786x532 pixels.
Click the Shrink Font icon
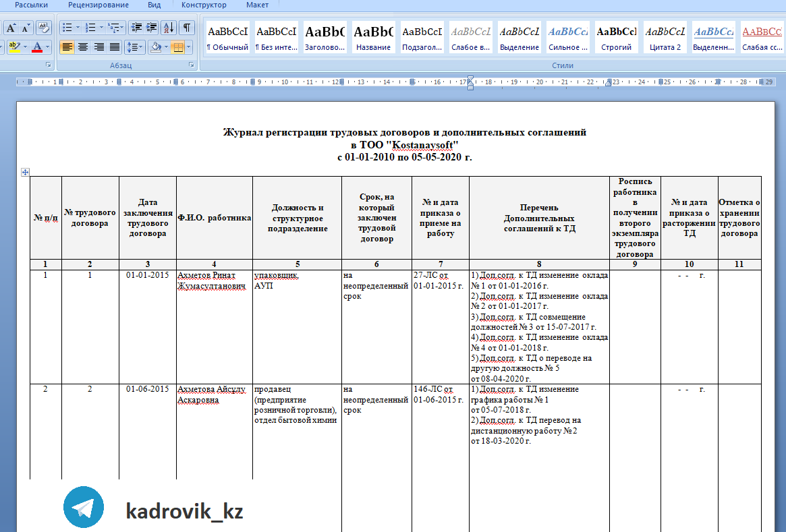26,28
